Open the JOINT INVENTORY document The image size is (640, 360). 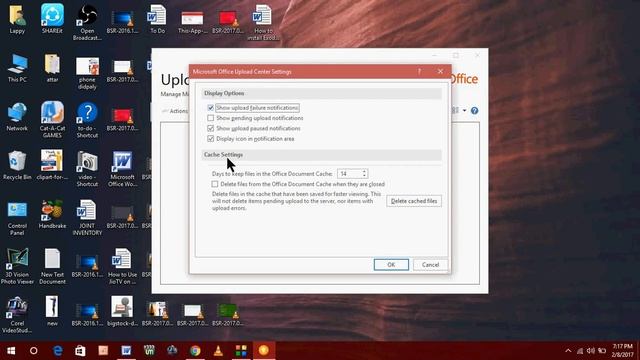(87, 218)
